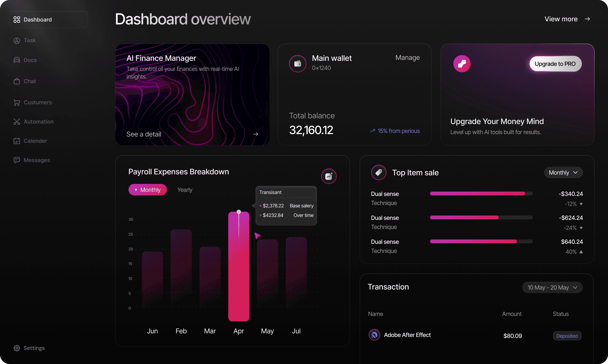This screenshot has width=608, height=364.
Task: Enable Monthly view in Payroll Expenses Breakdown
Action: [x=147, y=190]
